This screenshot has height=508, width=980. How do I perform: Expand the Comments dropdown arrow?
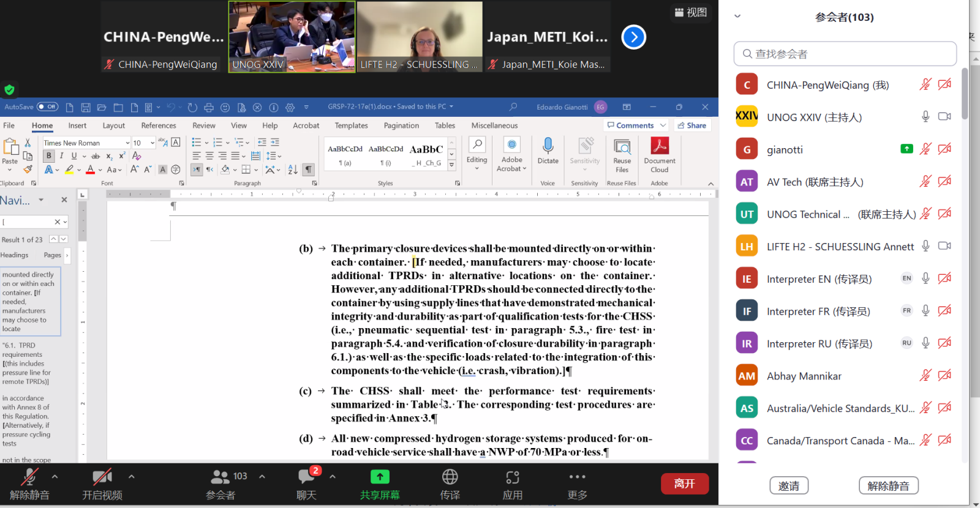click(x=663, y=125)
